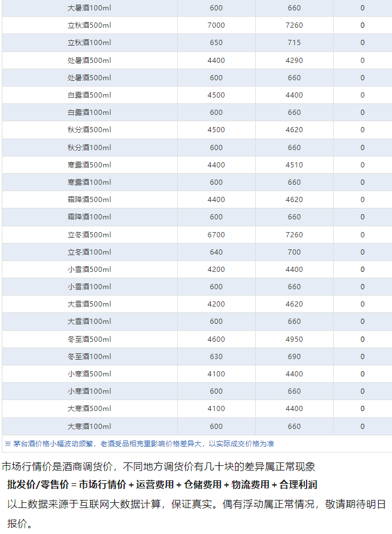Image resolution: width=392 pixels, height=534 pixels.
Task: Select 4620 in the 霜降酒500ml row
Action: (x=294, y=200)
